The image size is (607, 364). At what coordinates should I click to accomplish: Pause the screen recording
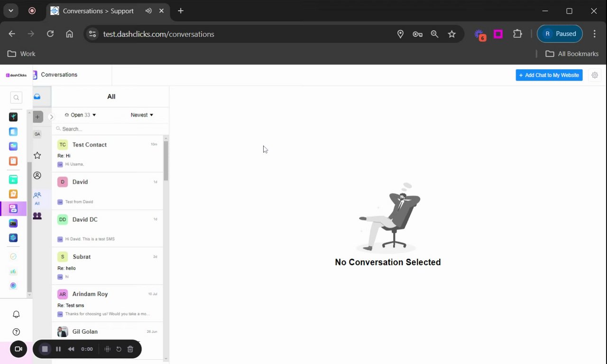tap(58, 349)
